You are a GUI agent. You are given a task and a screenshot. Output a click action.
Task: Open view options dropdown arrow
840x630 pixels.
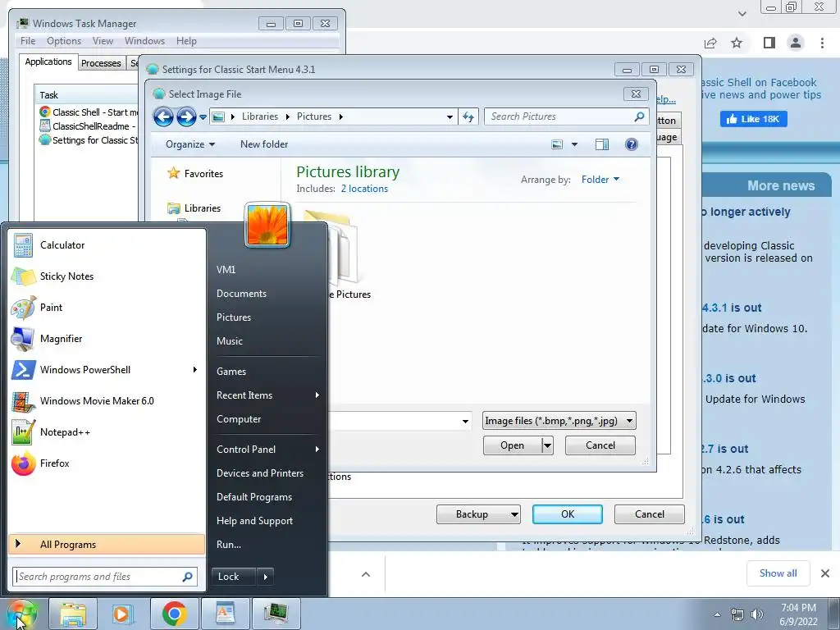(x=574, y=144)
